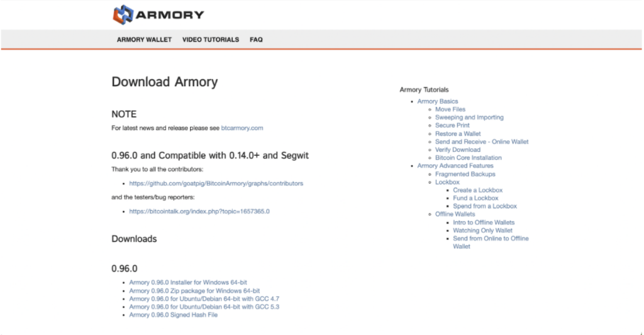Open the Move Files tutorial
Image resolution: width=644 pixels, height=335 pixels.
coord(450,109)
